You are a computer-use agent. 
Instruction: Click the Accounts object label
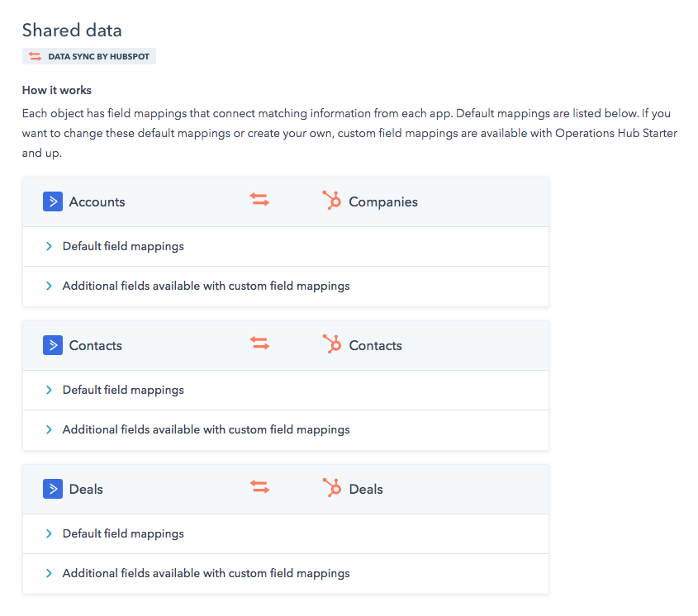97,201
